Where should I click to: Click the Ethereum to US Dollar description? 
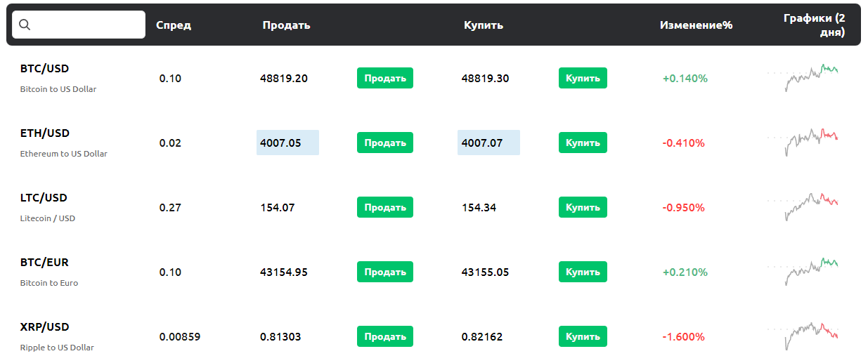coord(64,154)
